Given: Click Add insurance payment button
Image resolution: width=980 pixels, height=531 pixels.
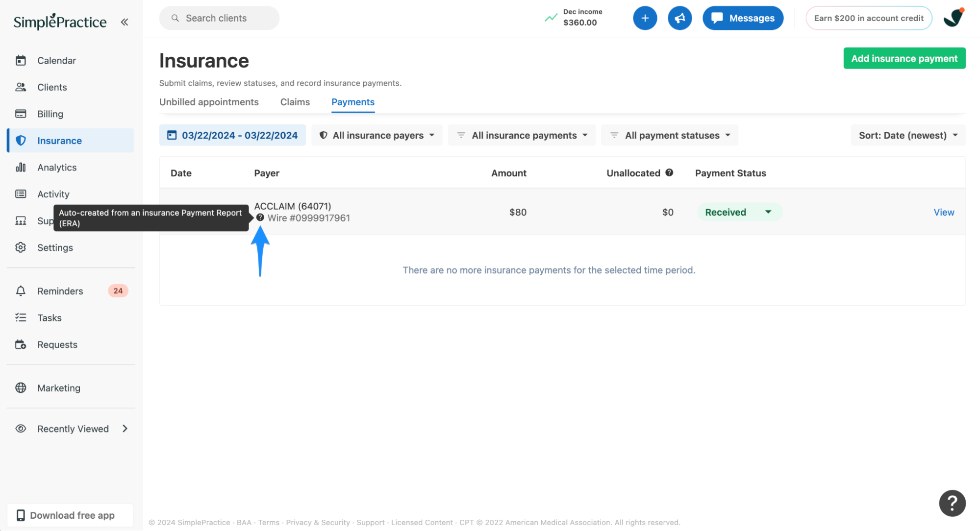Looking at the screenshot, I should [x=905, y=58].
